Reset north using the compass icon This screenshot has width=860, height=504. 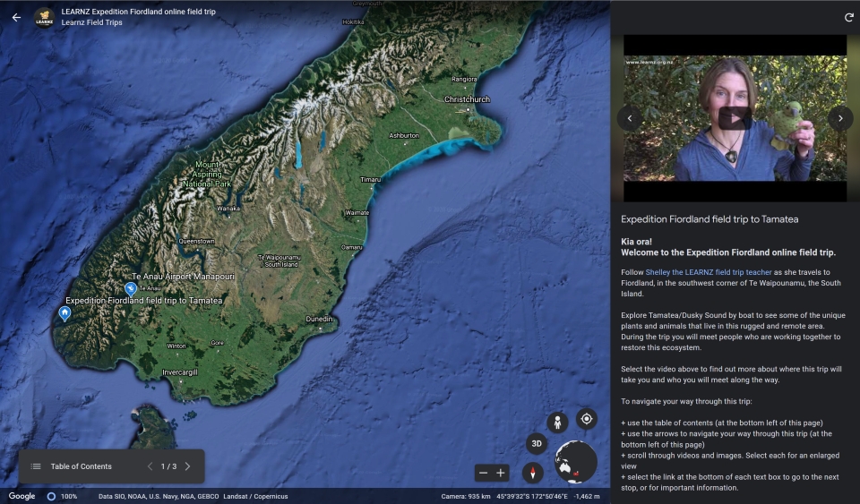coord(532,473)
